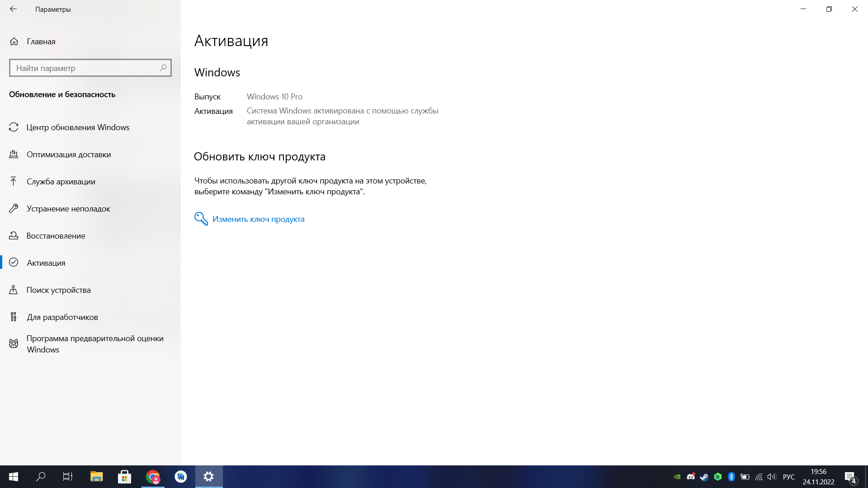This screenshot has width=868, height=488.
Task: Click the РУС language indicator
Action: (x=789, y=477)
